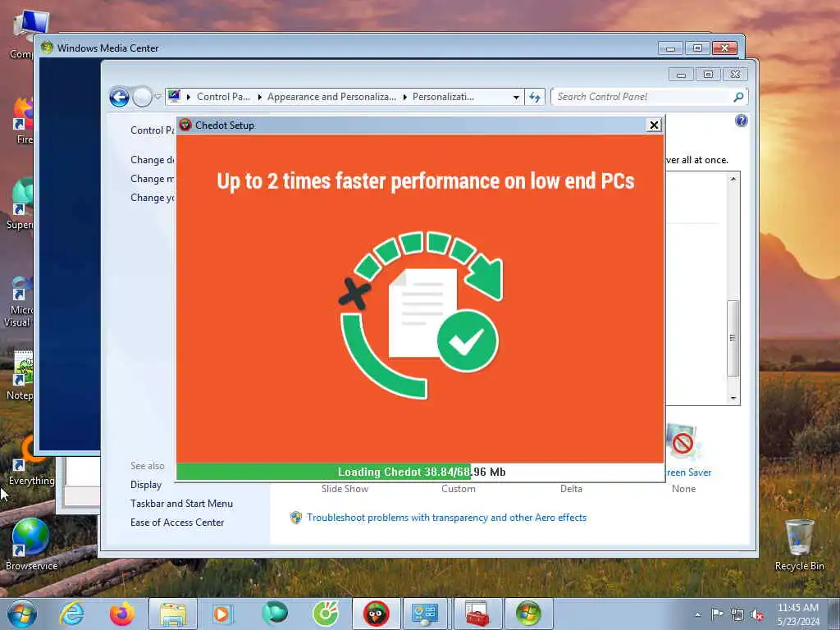Launch Internet Explorer from the taskbar
840x630 pixels.
72,614
